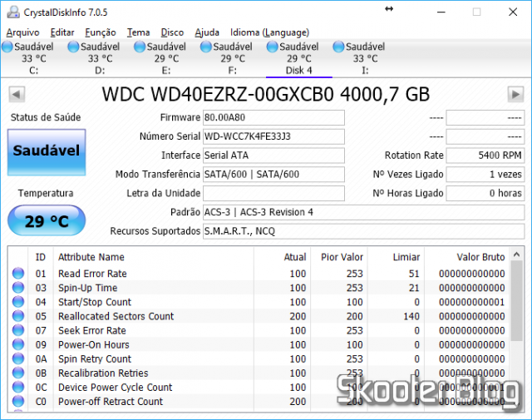Click status icon of Recalibration Retries row

point(18,373)
